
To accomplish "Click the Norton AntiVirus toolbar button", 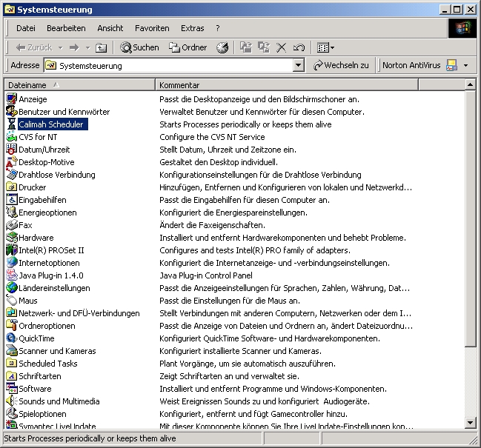I will coord(419,65).
